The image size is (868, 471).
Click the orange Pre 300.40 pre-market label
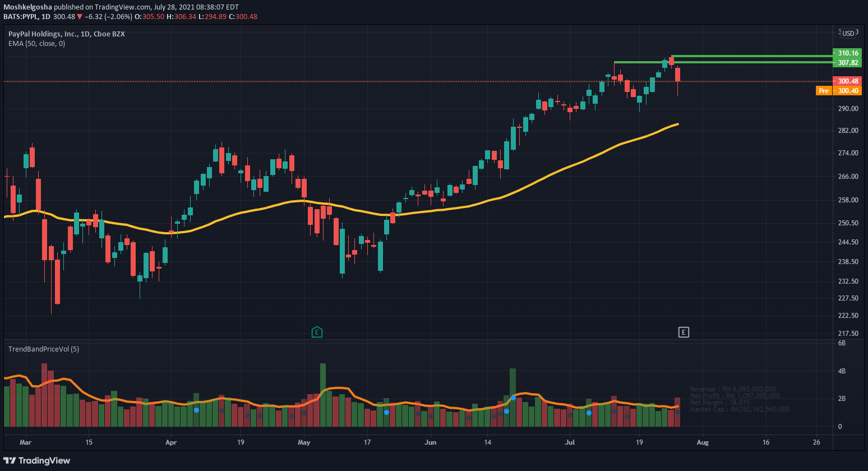tap(839, 91)
